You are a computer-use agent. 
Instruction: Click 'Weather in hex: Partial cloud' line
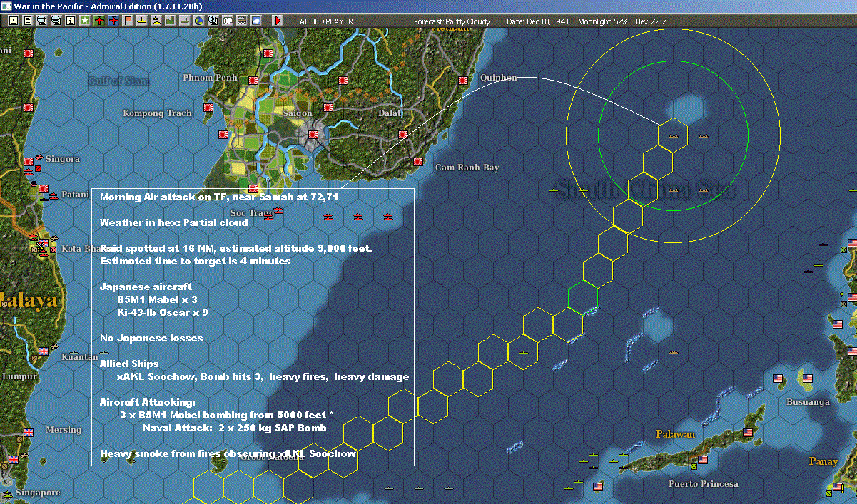click(x=174, y=222)
